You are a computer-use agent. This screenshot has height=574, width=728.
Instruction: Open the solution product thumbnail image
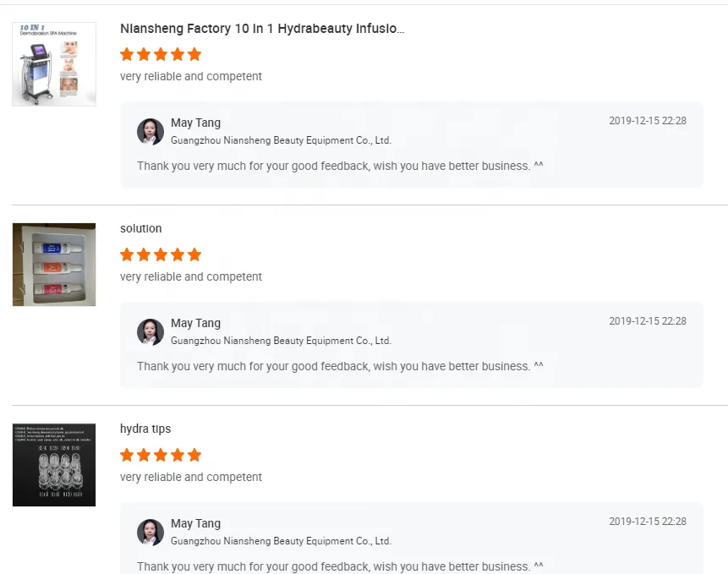(x=54, y=265)
